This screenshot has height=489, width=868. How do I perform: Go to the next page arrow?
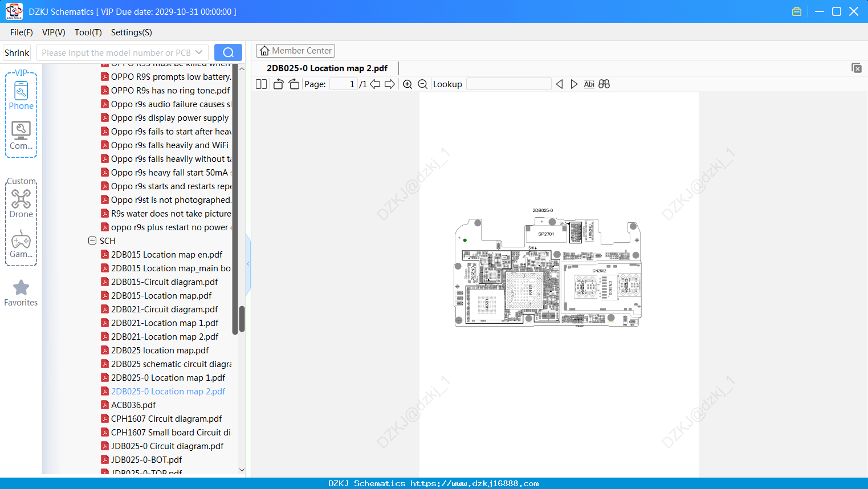coord(390,84)
